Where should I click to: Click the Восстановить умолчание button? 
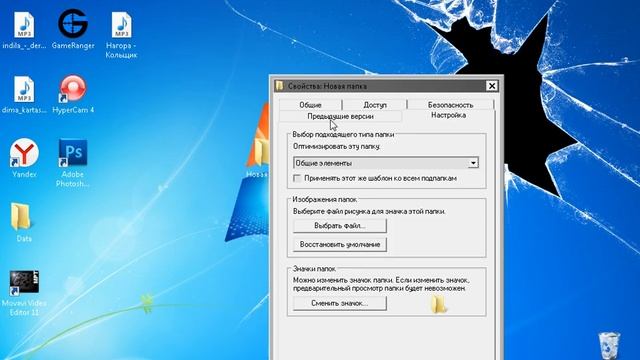click(340, 244)
